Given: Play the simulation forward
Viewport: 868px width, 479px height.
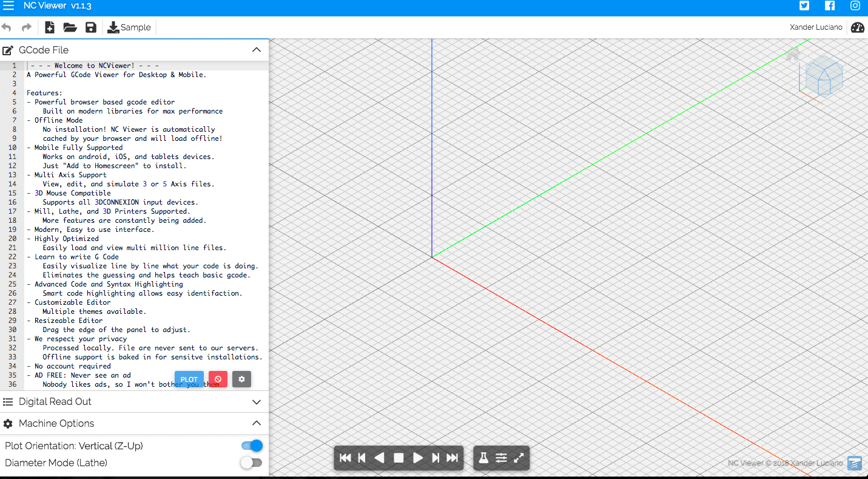Looking at the screenshot, I should [x=418, y=458].
